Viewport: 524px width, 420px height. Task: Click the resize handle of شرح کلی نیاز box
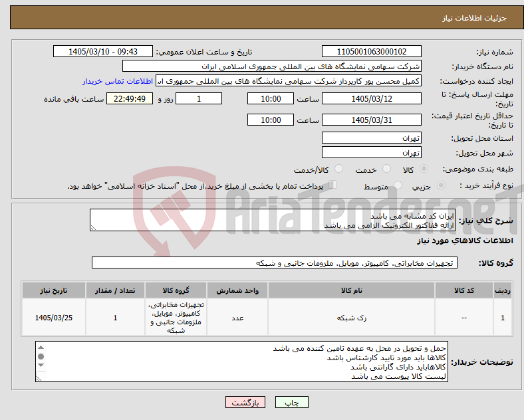93,228
